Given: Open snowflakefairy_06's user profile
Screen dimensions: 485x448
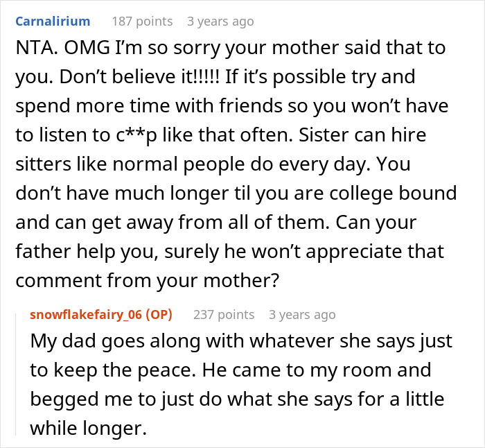Looking at the screenshot, I should (x=84, y=315).
